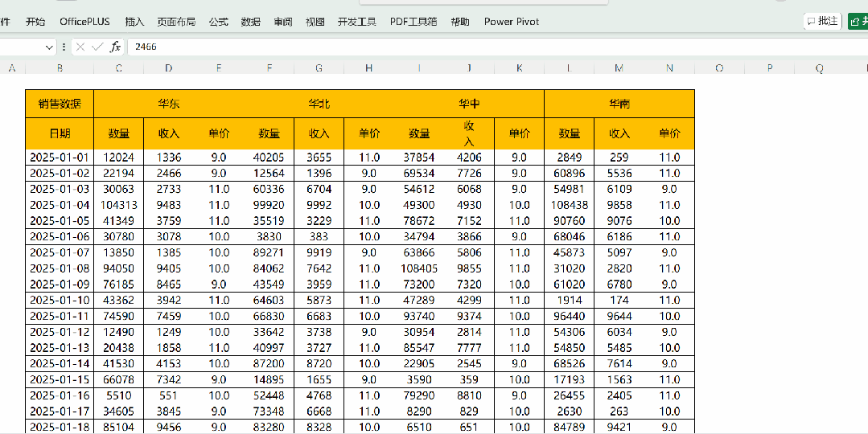Image resolution: width=868 pixels, height=434 pixels.
Task: Open the 数据 tab
Action: click(251, 22)
